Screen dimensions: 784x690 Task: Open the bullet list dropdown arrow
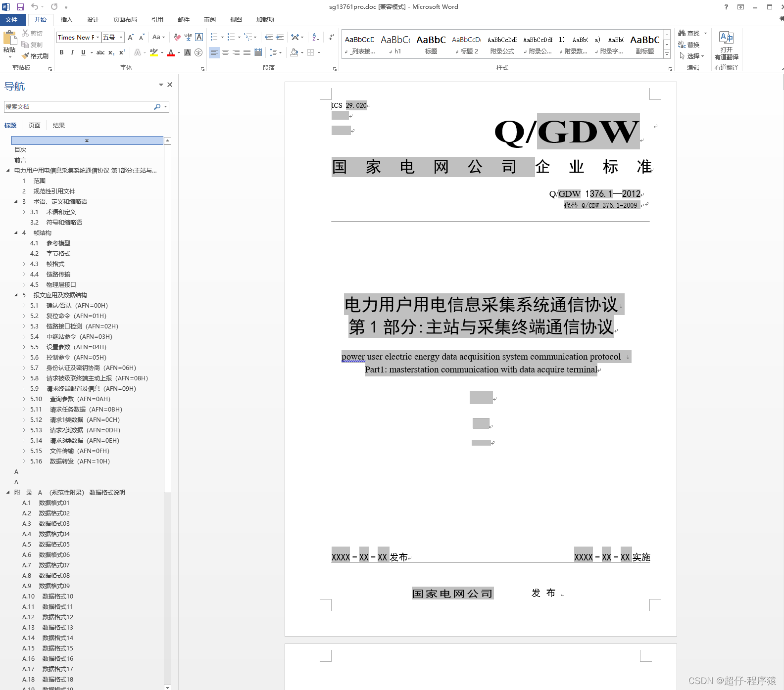(x=222, y=37)
